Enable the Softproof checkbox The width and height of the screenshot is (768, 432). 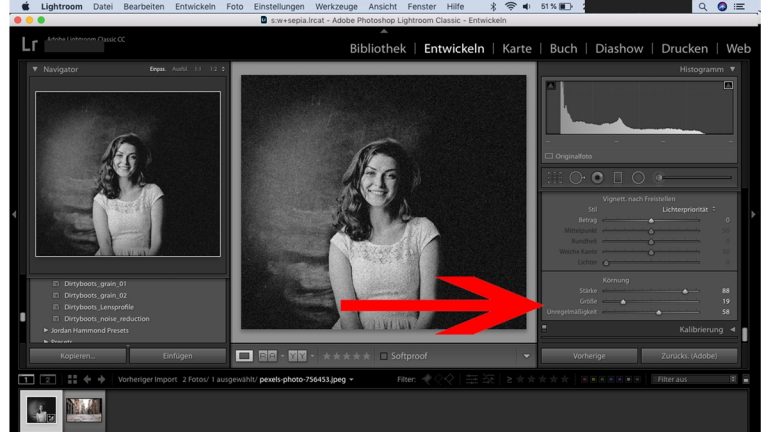pos(384,356)
